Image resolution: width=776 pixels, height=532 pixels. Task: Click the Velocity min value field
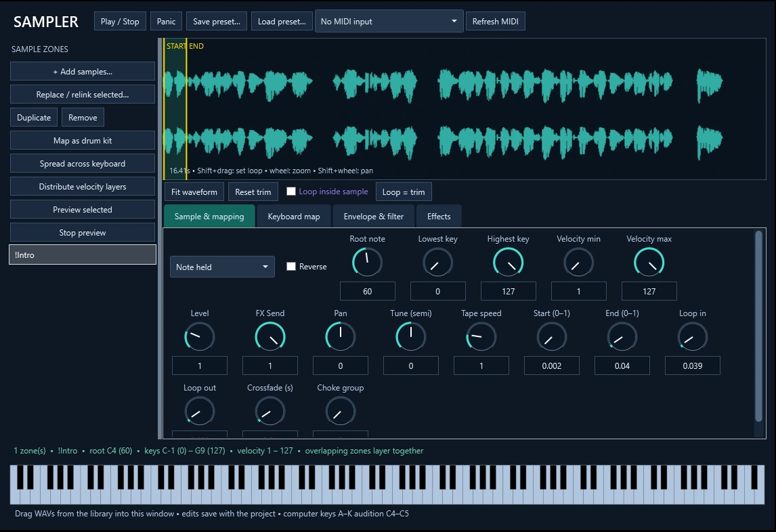pos(578,292)
